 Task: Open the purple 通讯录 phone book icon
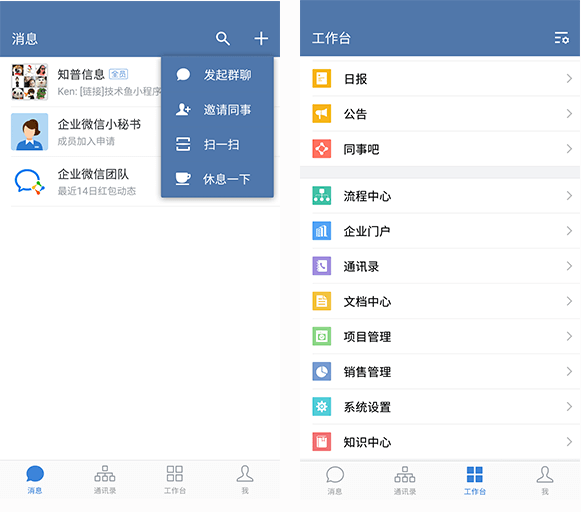click(321, 266)
